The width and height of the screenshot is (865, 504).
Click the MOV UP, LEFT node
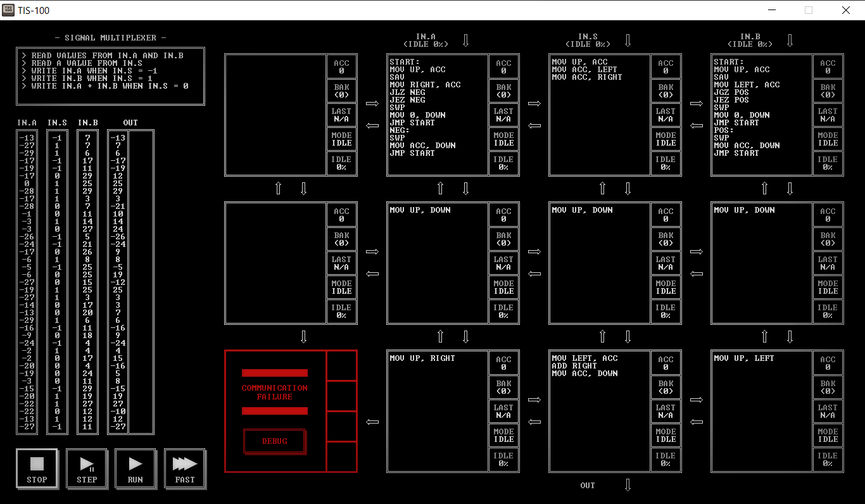(762, 412)
